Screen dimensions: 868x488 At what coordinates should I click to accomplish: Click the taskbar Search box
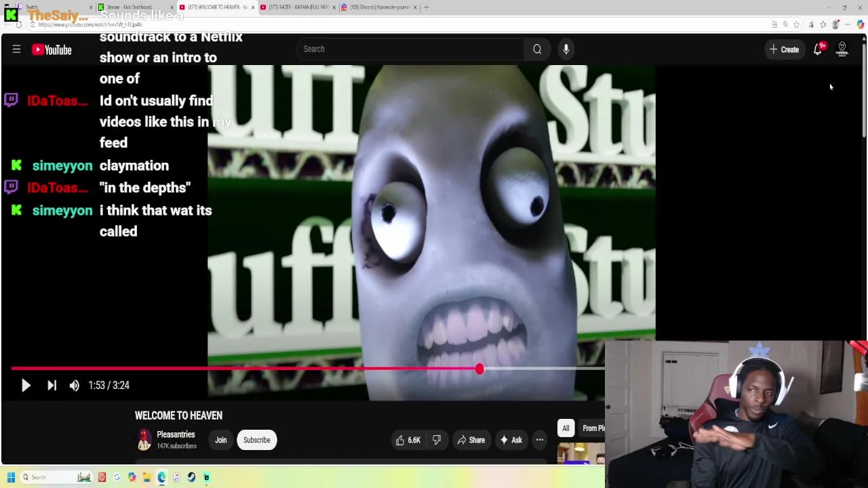pos(56,477)
